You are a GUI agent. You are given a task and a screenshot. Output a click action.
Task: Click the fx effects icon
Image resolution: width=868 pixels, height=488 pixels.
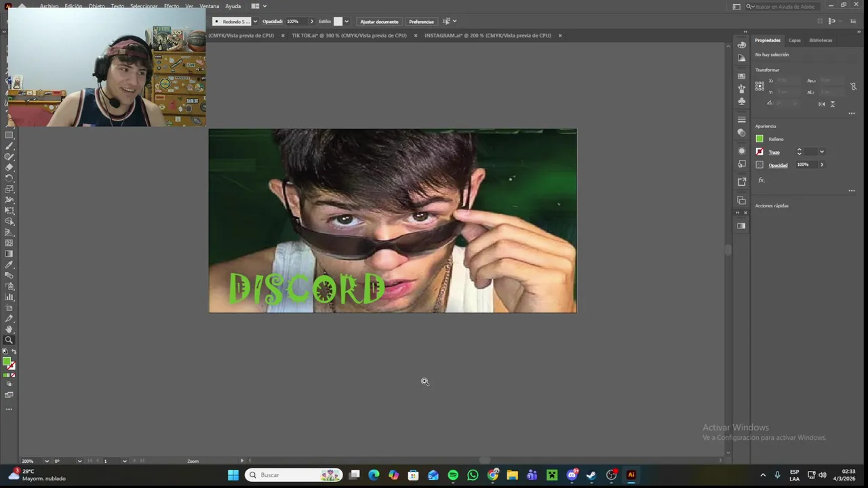click(761, 180)
